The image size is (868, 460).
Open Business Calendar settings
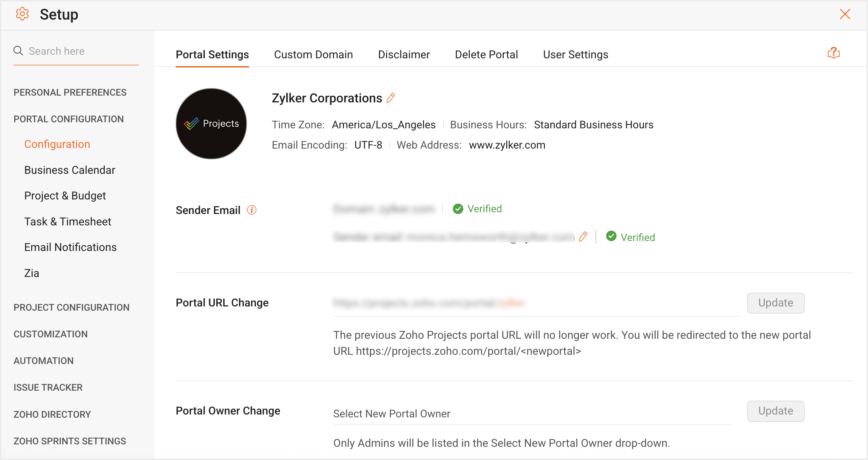70,170
